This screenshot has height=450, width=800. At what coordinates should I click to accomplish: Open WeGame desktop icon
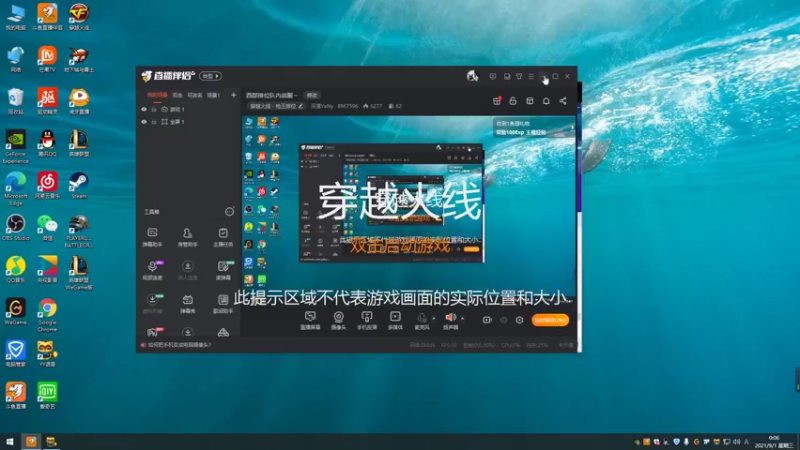[x=15, y=312]
